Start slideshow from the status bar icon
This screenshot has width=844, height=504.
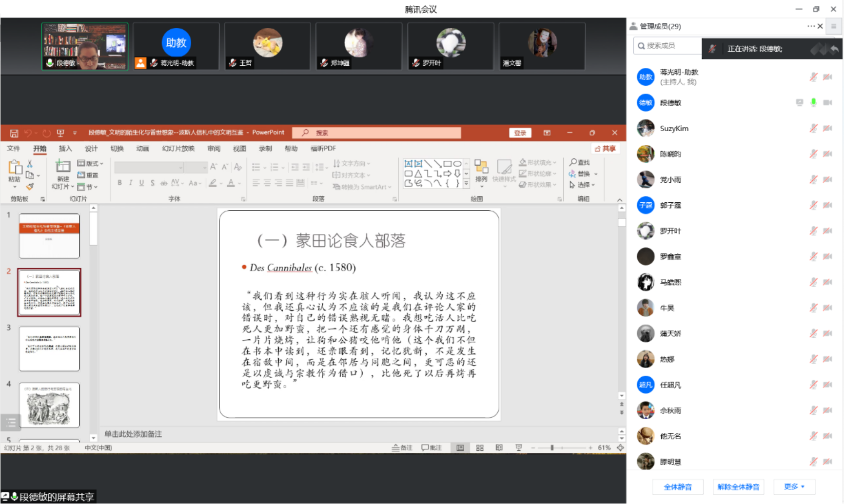pos(518,447)
